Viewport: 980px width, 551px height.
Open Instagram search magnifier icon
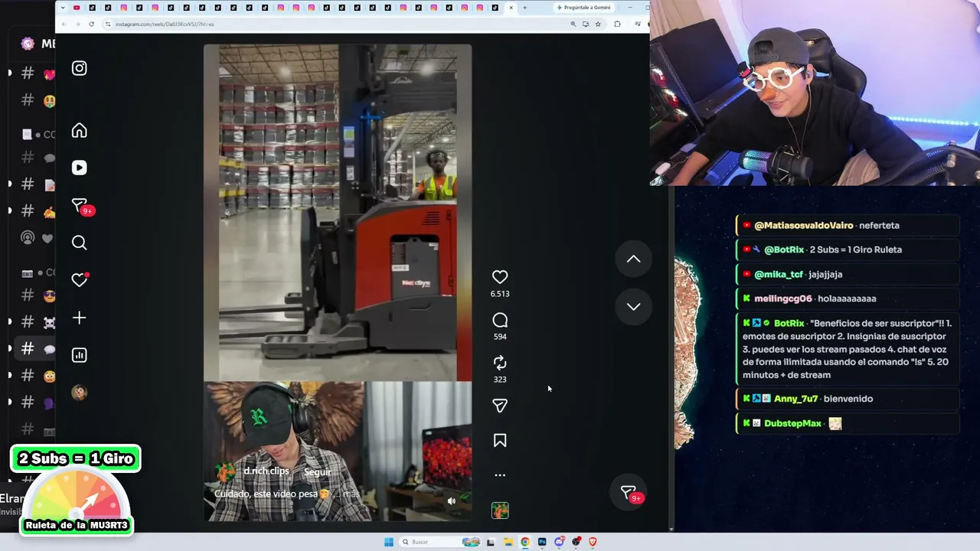point(79,243)
